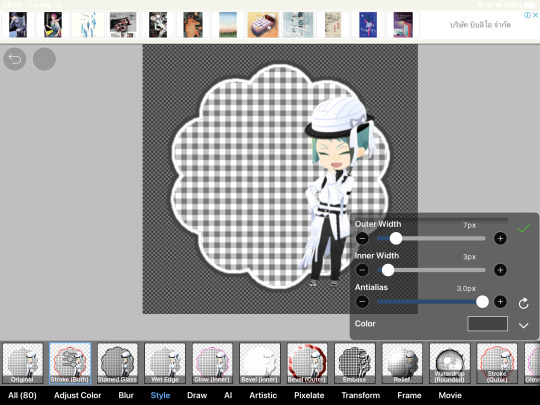Confirm filter with green checkmark

[523, 228]
